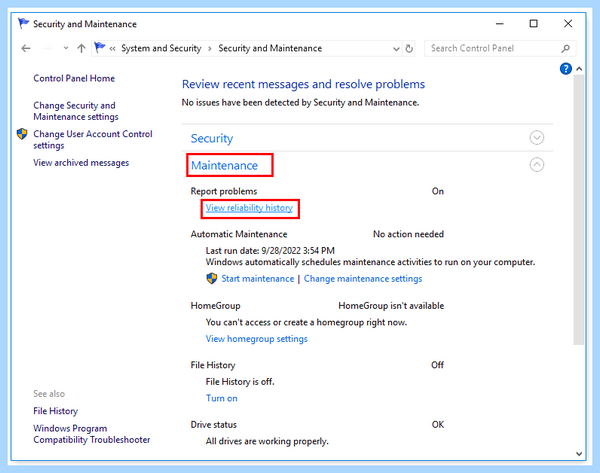Click 'All drives are working properly.' text
Image resolution: width=600 pixels, height=473 pixels.
coord(267,441)
